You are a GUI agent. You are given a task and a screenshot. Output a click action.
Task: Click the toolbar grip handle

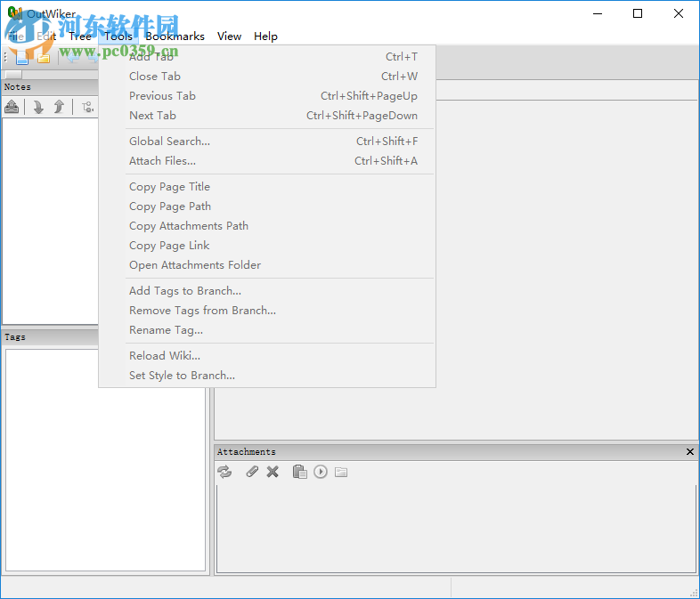point(5,58)
